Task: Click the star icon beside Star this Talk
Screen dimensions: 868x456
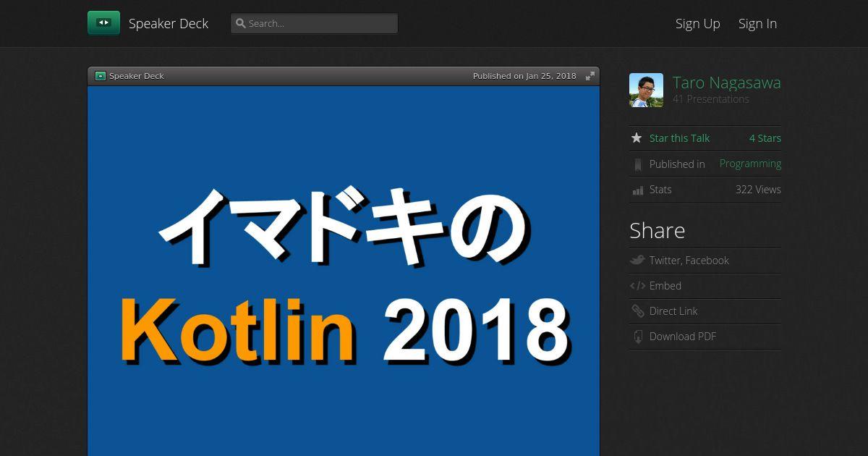Action: point(637,138)
